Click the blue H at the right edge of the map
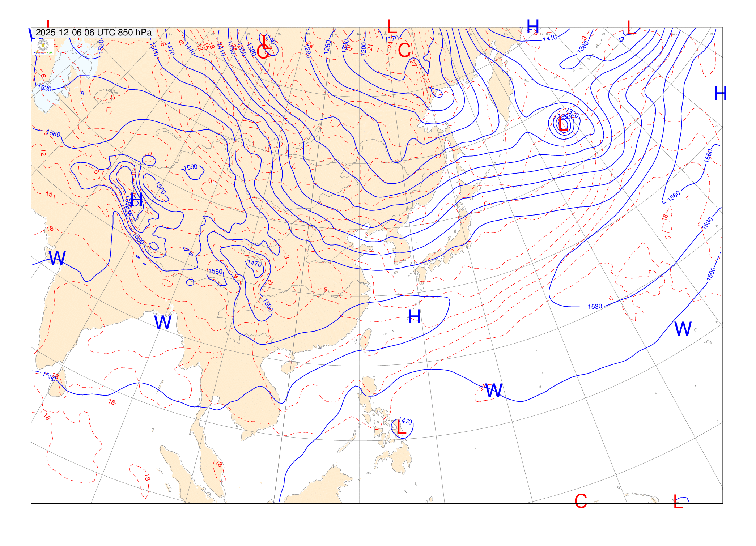Image resolution: width=756 pixels, height=546 pixels. [720, 94]
